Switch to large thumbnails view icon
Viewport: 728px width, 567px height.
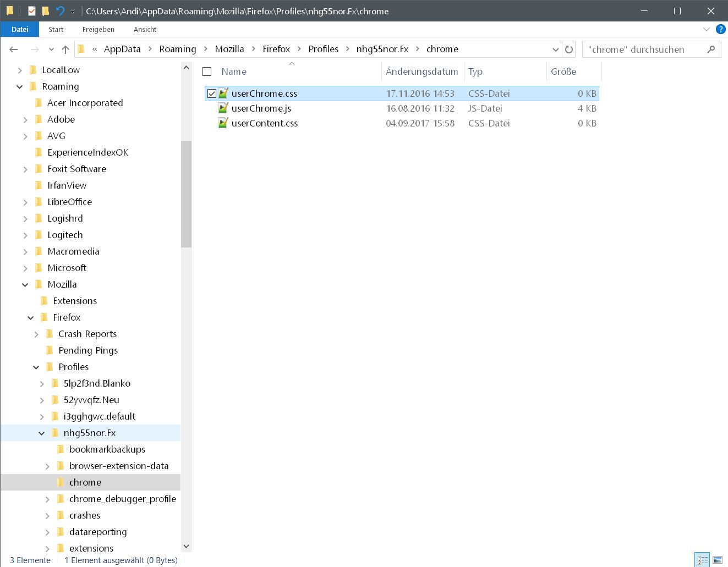(x=718, y=560)
